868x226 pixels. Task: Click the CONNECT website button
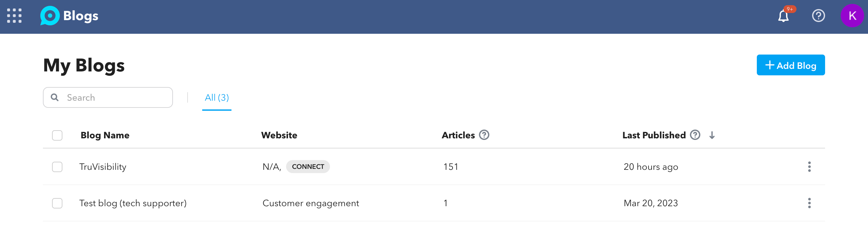(x=308, y=167)
